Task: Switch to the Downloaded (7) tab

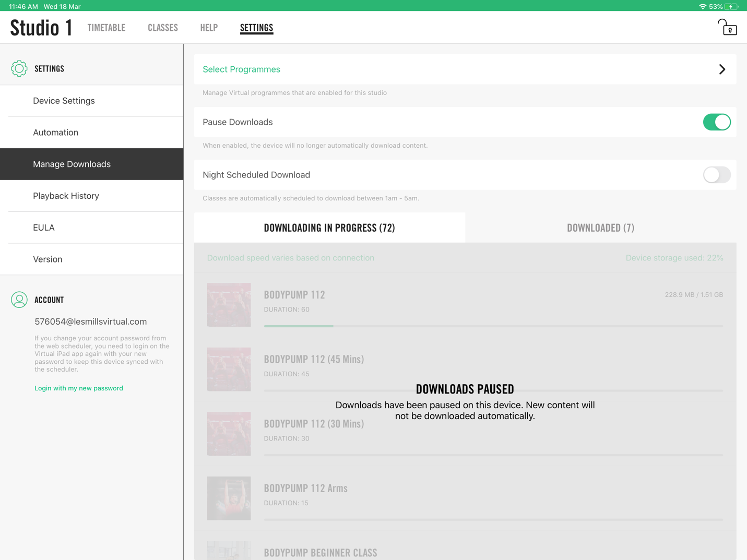Action: coord(601,228)
